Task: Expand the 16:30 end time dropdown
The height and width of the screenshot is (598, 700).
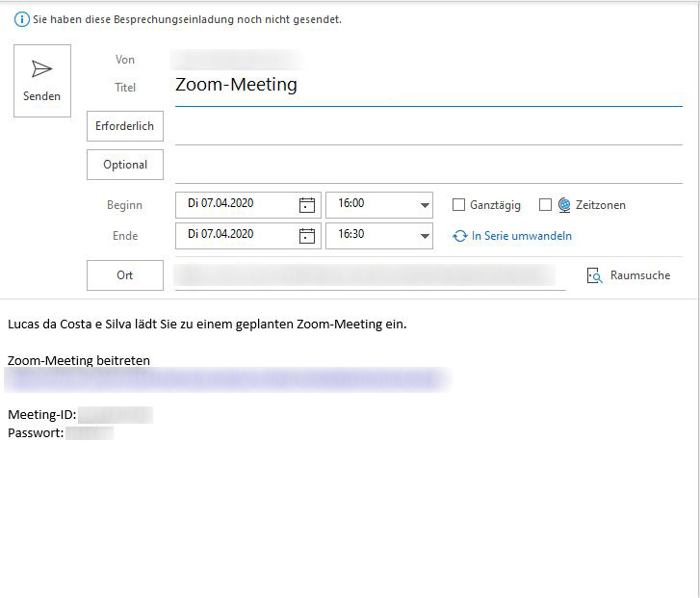Action: click(425, 236)
